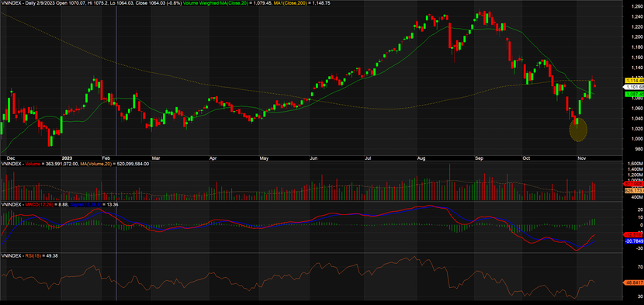
Task: Click the 'Dec' month label on time axis
Action: click(11, 158)
